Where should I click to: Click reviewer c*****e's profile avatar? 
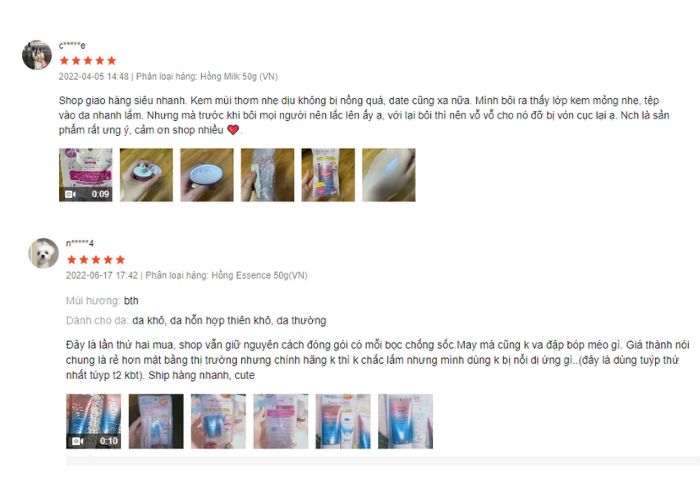(x=37, y=55)
